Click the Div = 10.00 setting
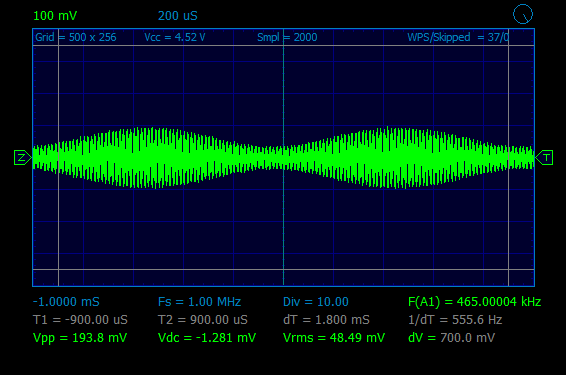 [316, 302]
